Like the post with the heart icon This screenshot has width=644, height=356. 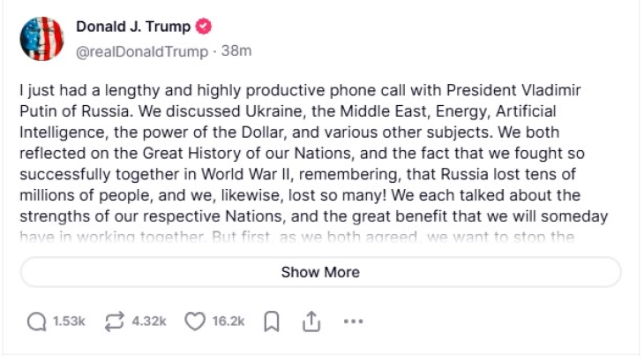[x=195, y=322]
